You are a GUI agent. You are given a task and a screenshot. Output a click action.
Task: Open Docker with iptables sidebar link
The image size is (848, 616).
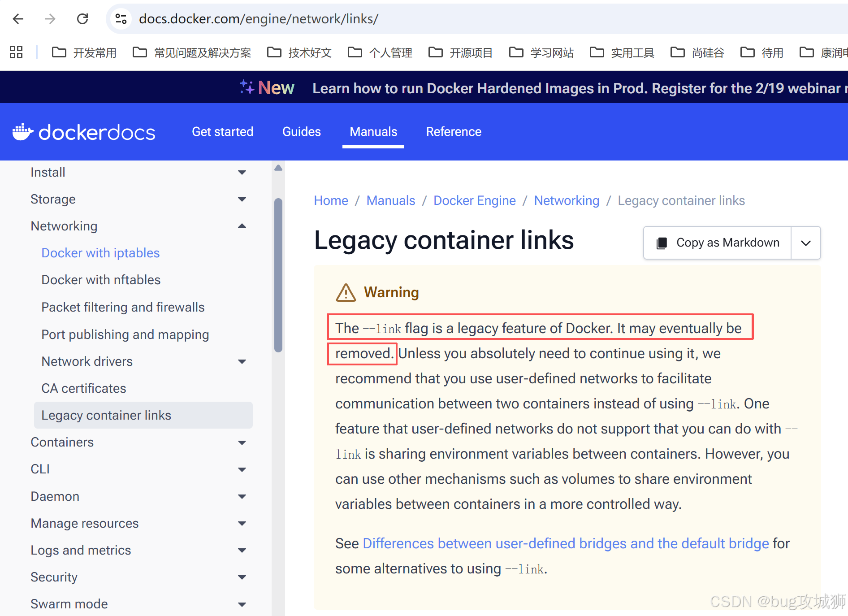point(100,253)
